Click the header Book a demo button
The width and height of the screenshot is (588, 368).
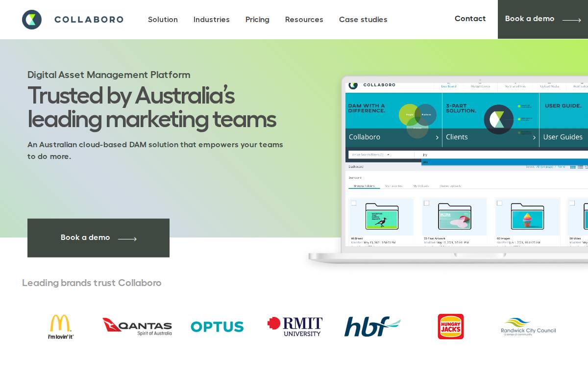[x=543, y=19]
